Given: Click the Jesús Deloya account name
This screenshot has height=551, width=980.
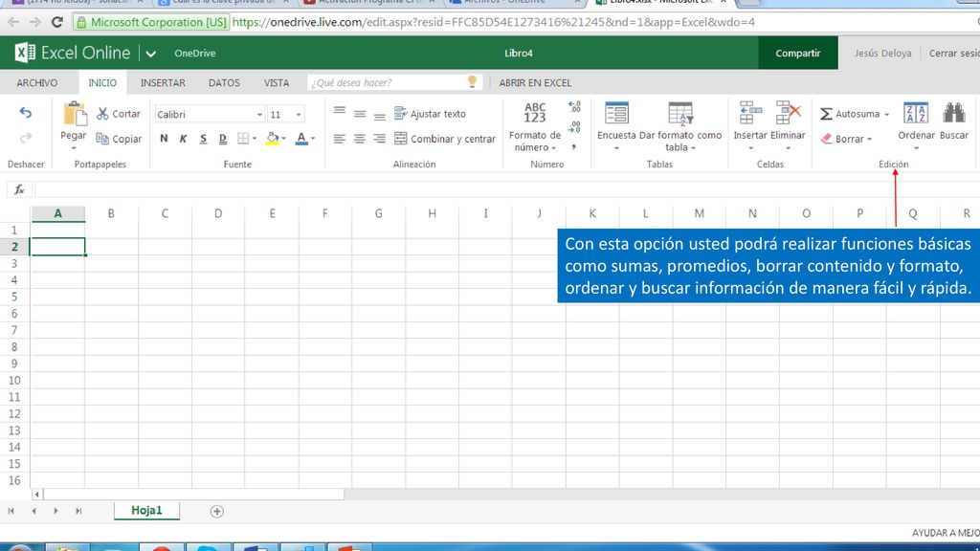Looking at the screenshot, I should tap(882, 54).
